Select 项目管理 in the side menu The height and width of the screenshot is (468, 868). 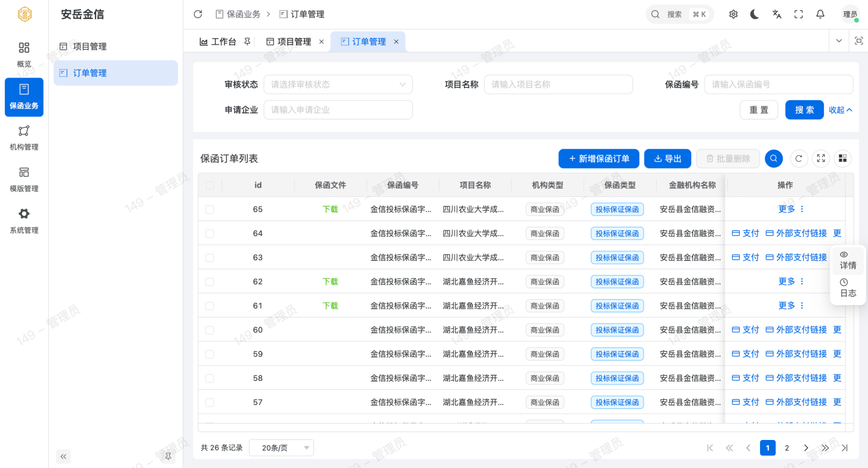(90, 47)
